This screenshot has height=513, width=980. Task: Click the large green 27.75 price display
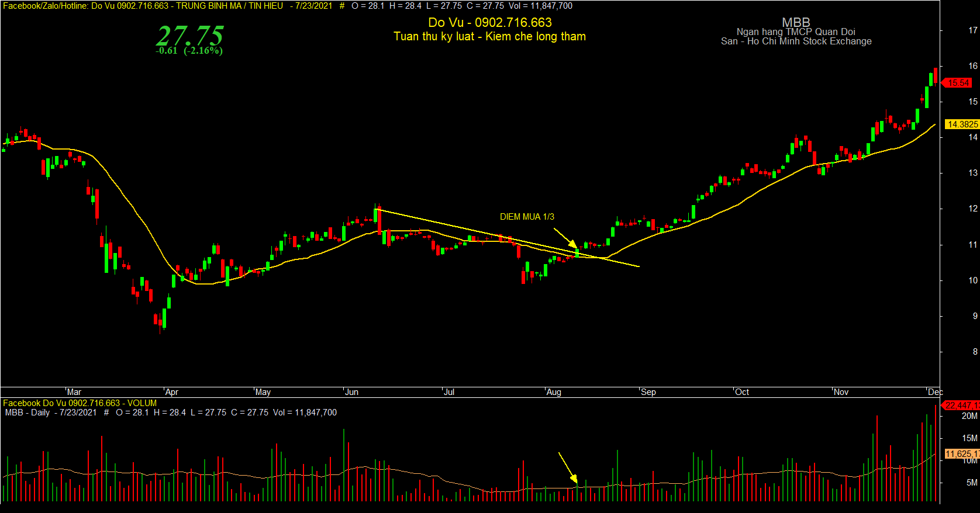(x=189, y=35)
